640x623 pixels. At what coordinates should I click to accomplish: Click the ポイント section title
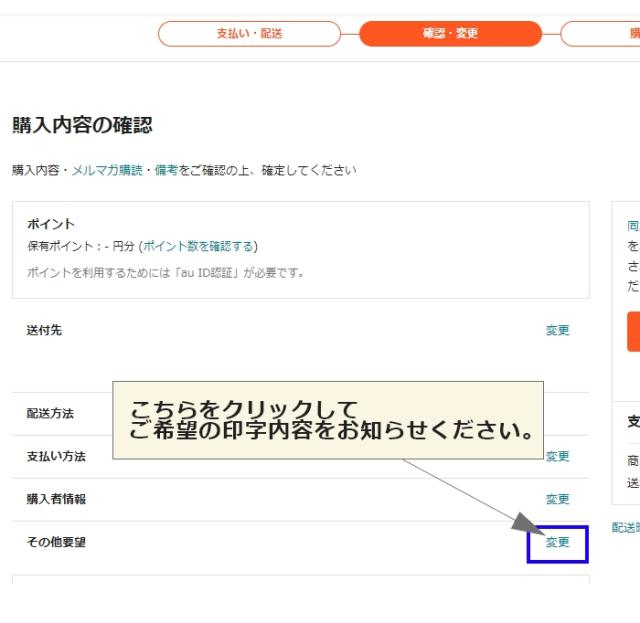[x=50, y=224]
